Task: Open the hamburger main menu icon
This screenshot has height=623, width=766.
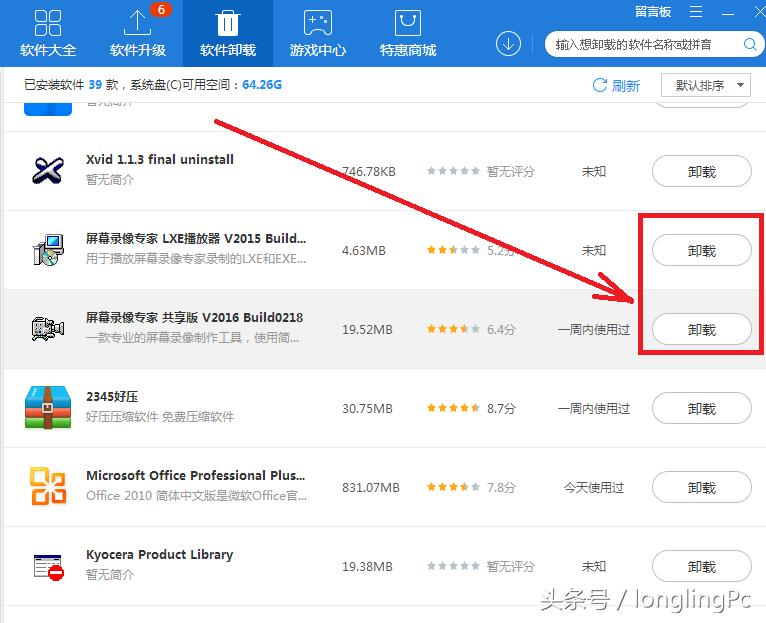Action: (x=696, y=12)
